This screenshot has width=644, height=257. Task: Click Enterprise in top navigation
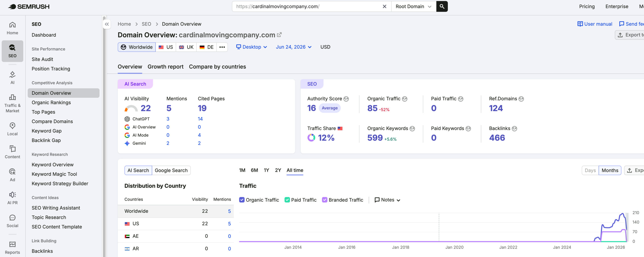[617, 7]
